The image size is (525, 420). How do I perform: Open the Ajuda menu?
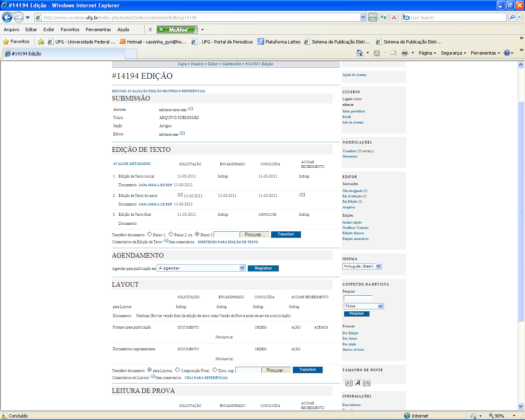[x=123, y=30]
